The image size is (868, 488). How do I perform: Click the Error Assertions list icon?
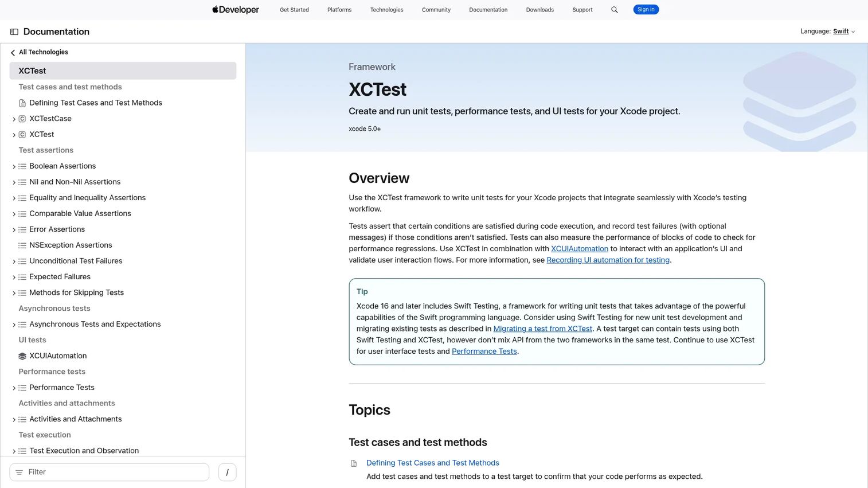click(22, 229)
